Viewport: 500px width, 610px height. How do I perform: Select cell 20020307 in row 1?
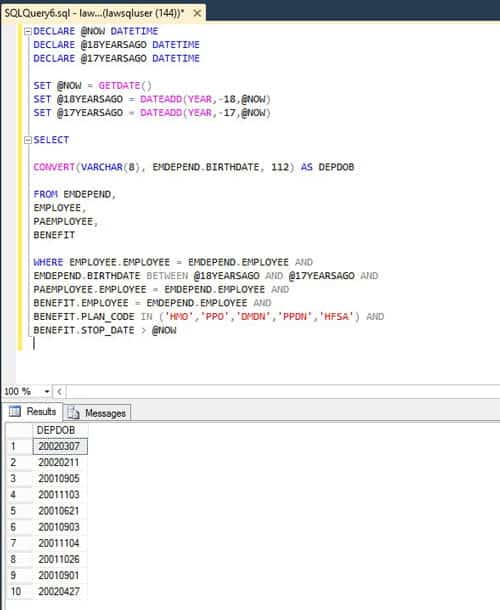[60, 446]
